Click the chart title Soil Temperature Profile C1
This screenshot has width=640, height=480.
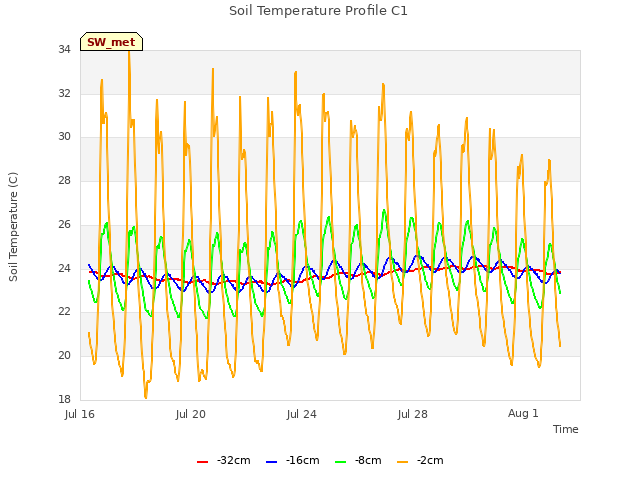coord(318,11)
